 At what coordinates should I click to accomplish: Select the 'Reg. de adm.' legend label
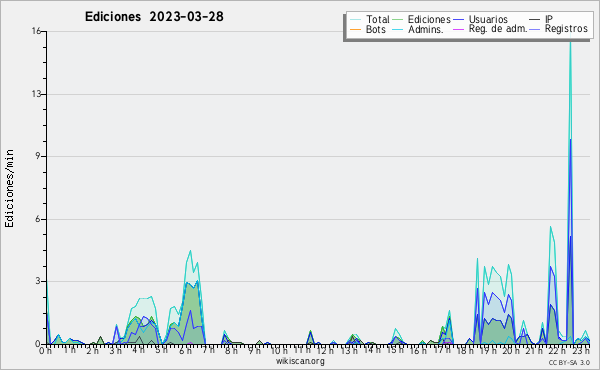(498, 29)
